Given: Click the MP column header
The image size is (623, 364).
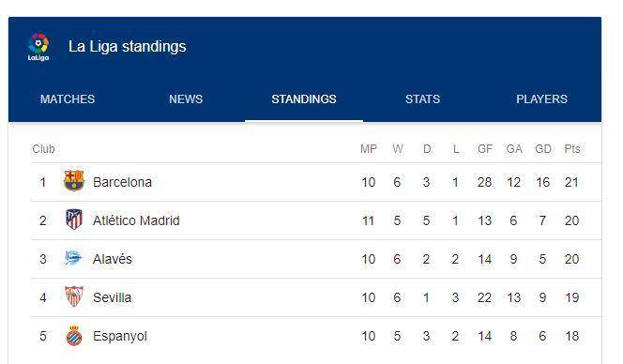Looking at the screenshot, I should pos(369,149).
